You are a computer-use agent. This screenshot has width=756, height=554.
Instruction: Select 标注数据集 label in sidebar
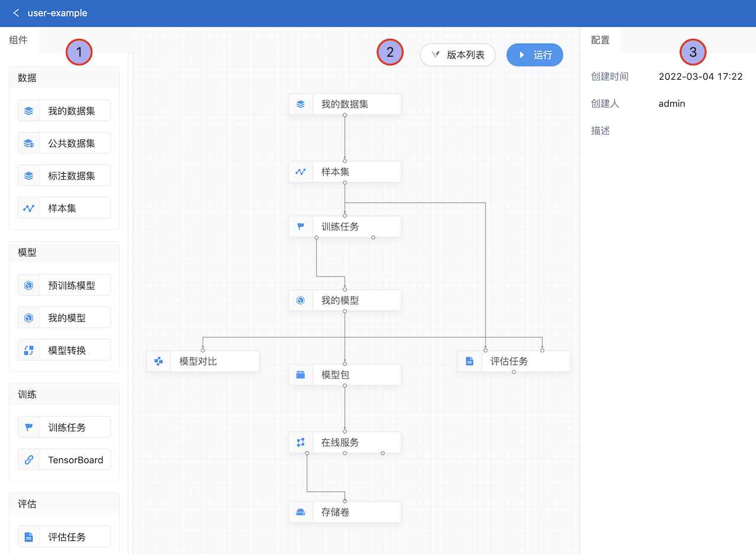71,175
